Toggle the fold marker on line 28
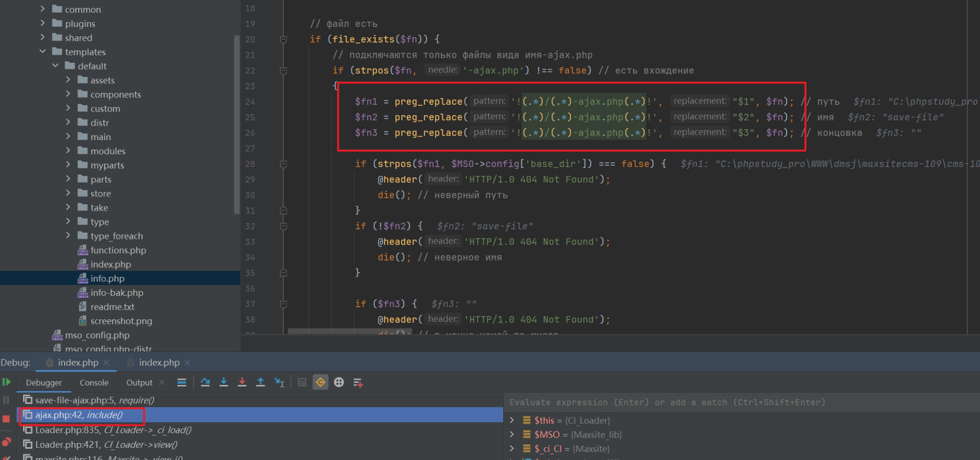 pos(283,164)
